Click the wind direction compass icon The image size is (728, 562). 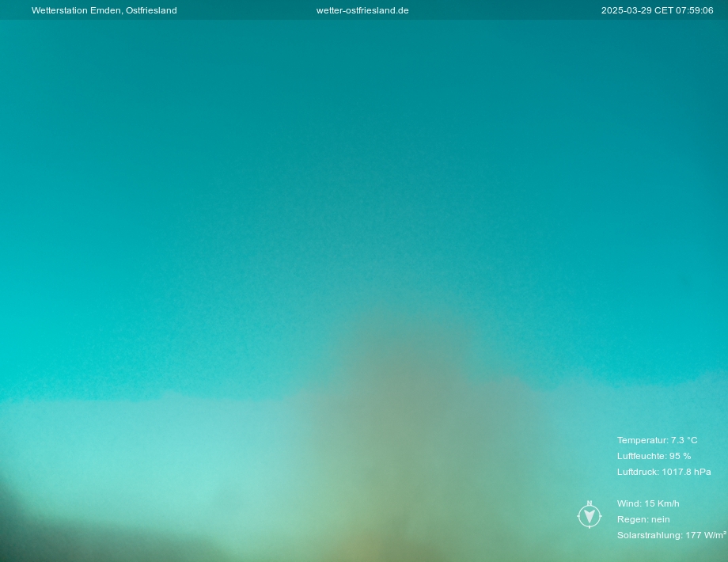590,515
